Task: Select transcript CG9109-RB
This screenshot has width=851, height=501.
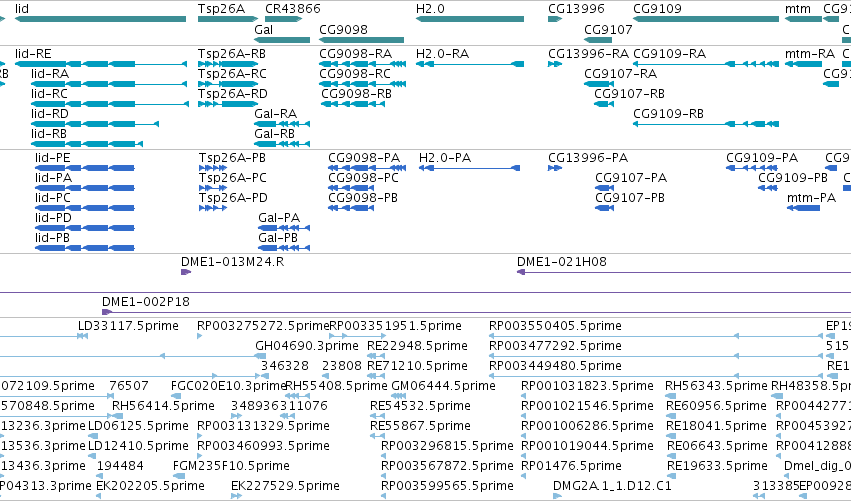Action: coord(706,124)
